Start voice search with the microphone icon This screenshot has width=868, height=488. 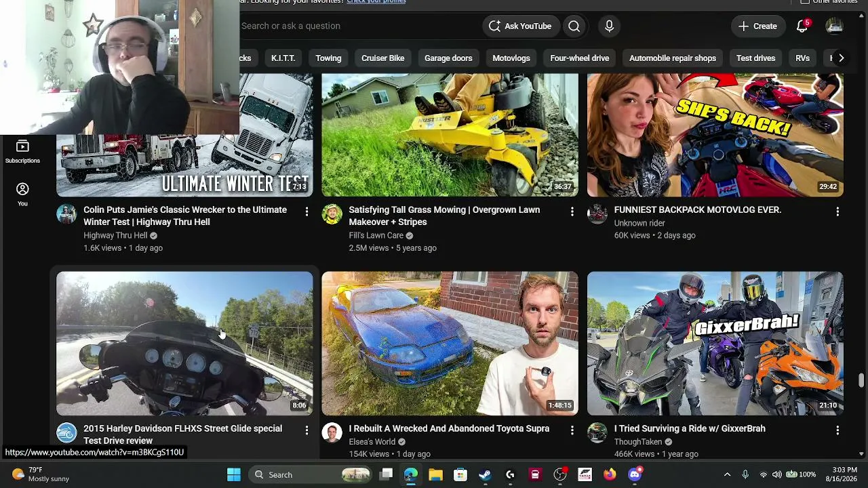coord(609,26)
